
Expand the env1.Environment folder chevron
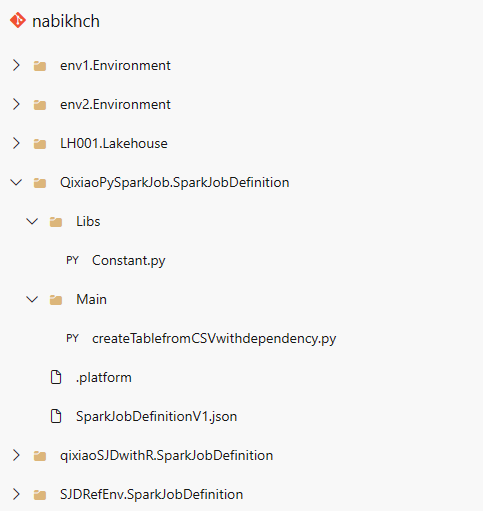point(16,65)
